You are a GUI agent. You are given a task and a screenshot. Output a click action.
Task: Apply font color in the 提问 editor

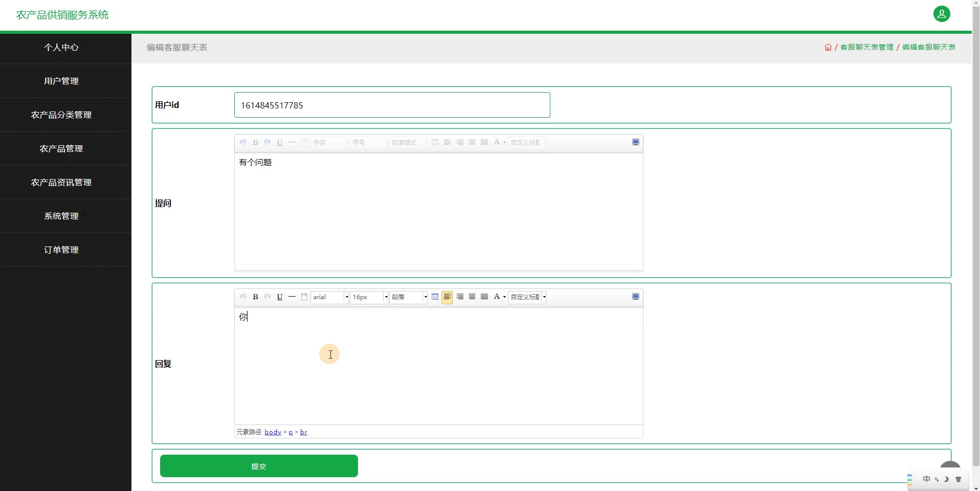tap(496, 142)
